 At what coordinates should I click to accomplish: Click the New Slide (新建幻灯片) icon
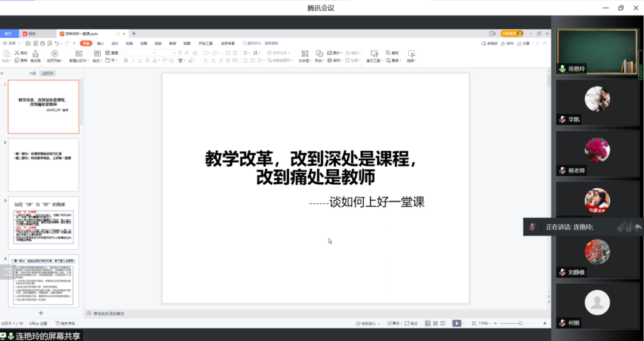[x=79, y=54]
